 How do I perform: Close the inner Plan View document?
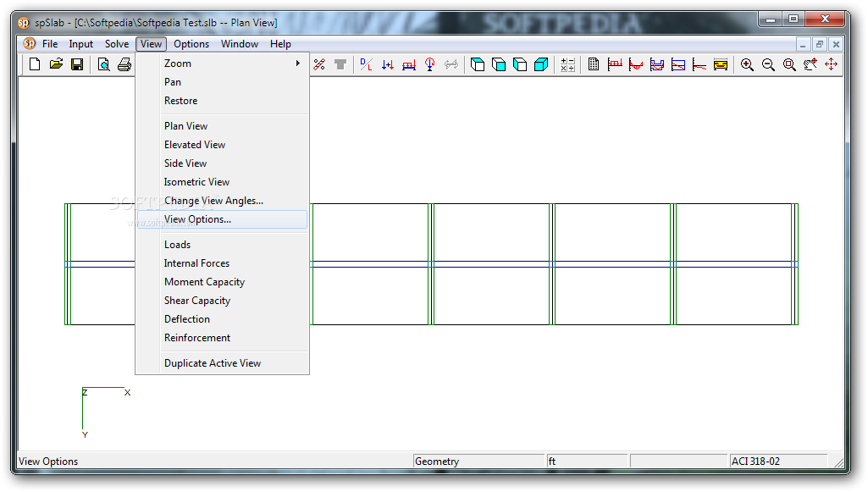pyautogui.click(x=836, y=44)
